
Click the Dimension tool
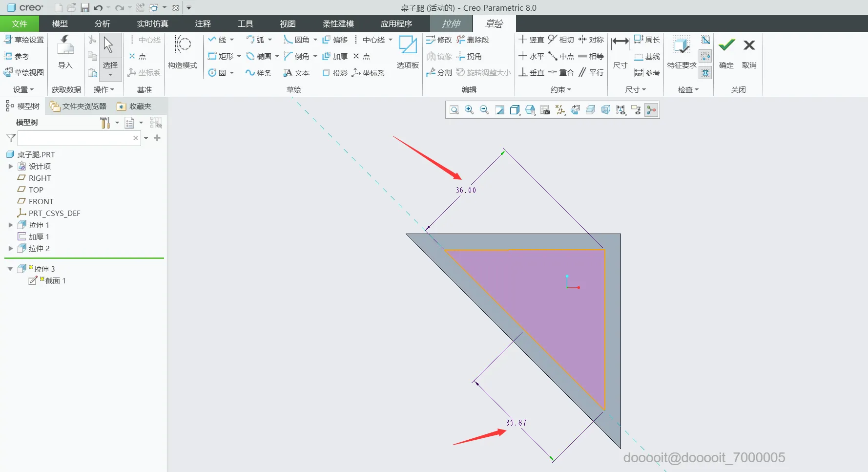coord(620,52)
